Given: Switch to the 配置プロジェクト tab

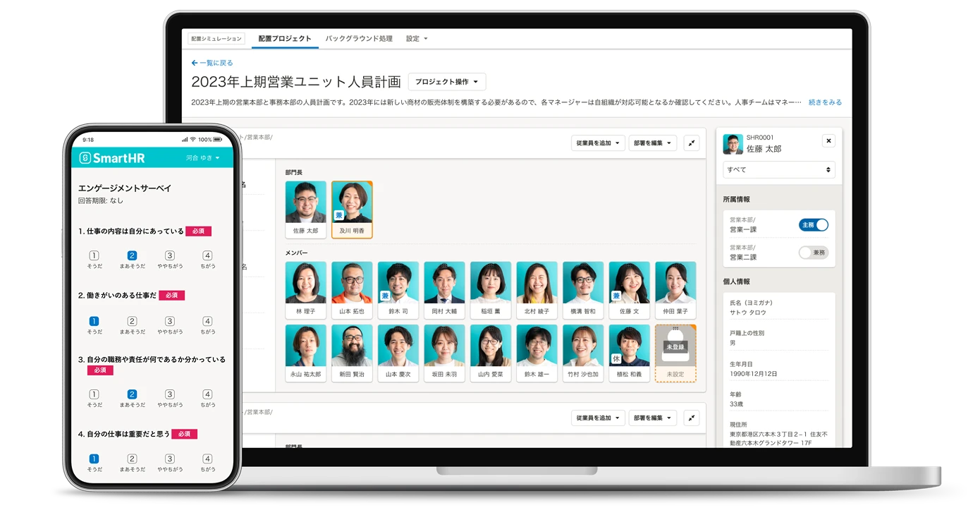Looking at the screenshot, I should [x=285, y=39].
